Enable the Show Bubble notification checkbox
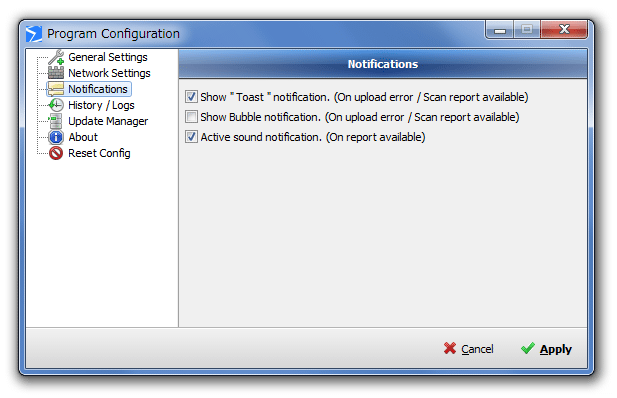617x398 pixels. pos(191,117)
